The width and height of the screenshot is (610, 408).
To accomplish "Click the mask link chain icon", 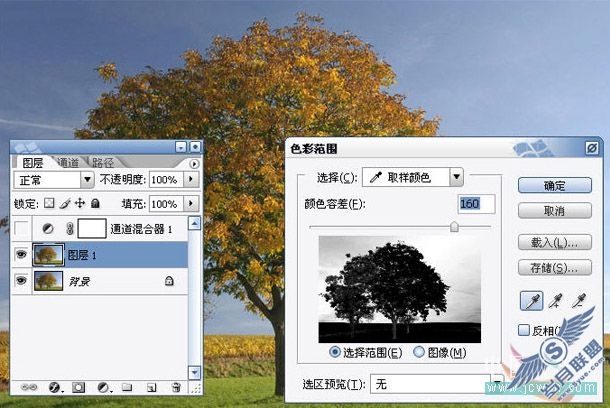I will tap(70, 229).
